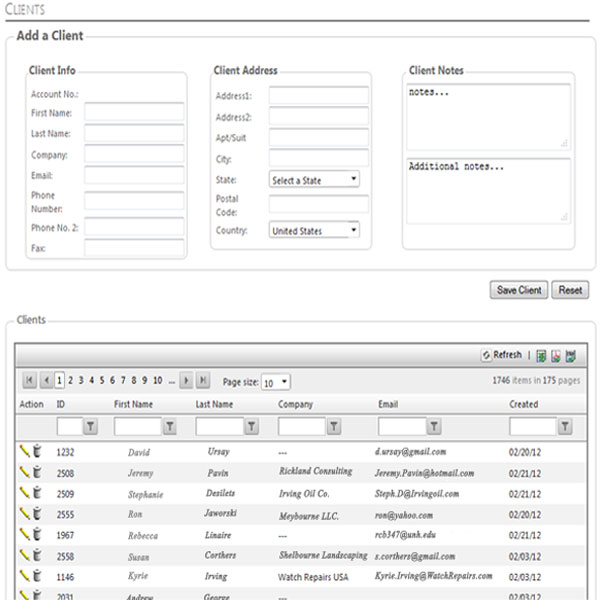This screenshot has height=600, width=600.
Task: Click the Additional notes... text area
Action: (489, 191)
